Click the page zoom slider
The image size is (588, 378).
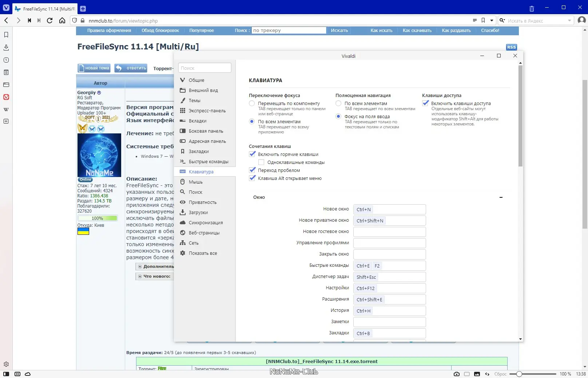click(x=533, y=374)
